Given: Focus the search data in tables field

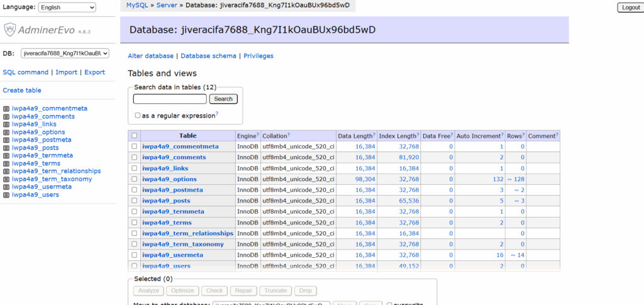Looking at the screenshot, I should pos(170,99).
